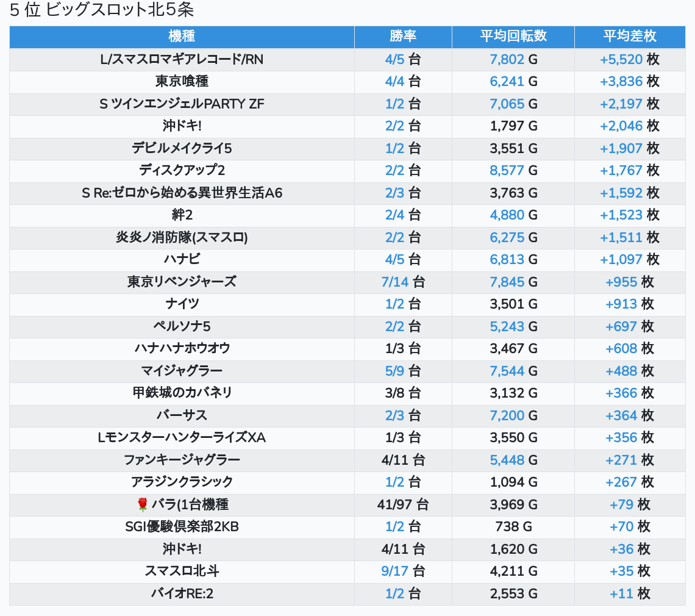Screen dimensions: 695x616
Task: Sort table by 勝率 column header
Action: (x=403, y=36)
